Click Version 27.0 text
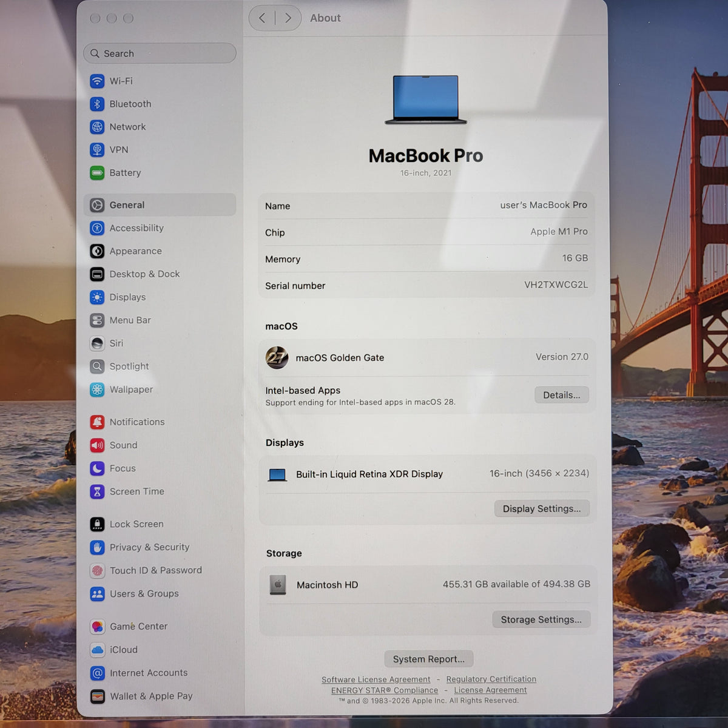 pos(562,357)
